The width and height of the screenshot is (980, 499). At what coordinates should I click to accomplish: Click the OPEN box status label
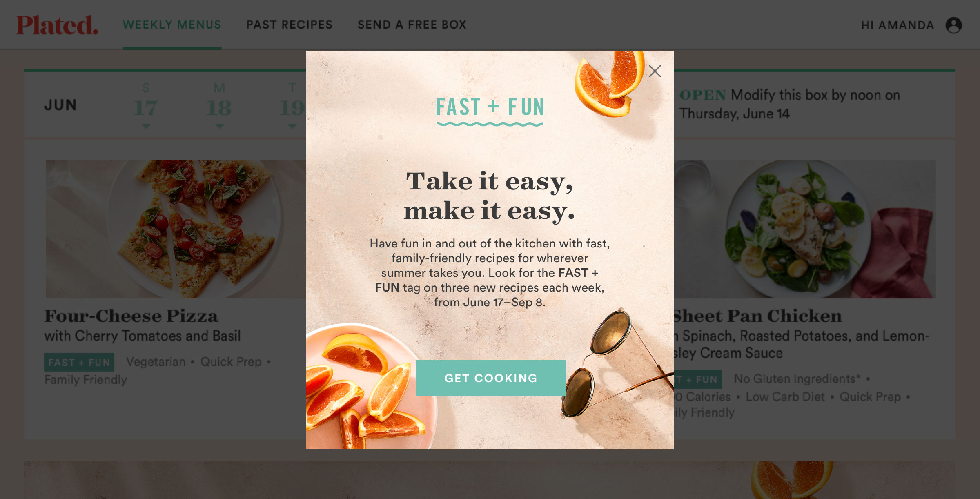pos(703,95)
